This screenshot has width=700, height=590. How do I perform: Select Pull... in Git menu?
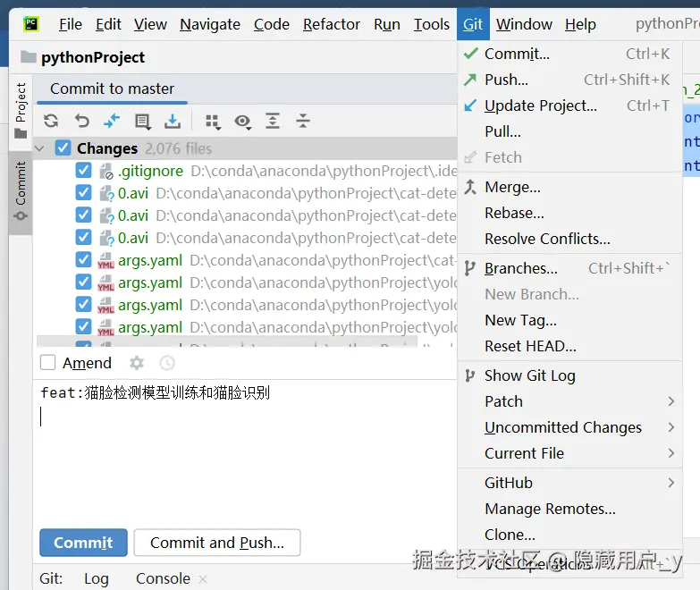pyautogui.click(x=570, y=131)
